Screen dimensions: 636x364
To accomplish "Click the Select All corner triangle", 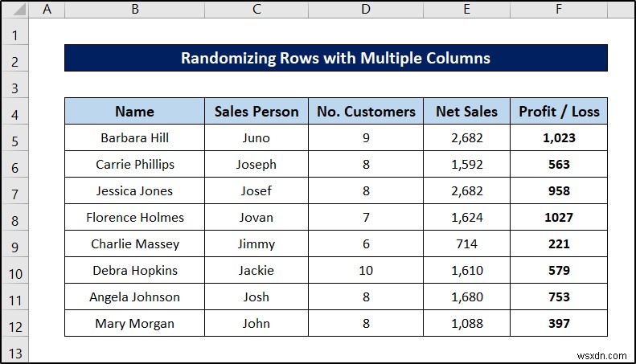I will [x=14, y=10].
